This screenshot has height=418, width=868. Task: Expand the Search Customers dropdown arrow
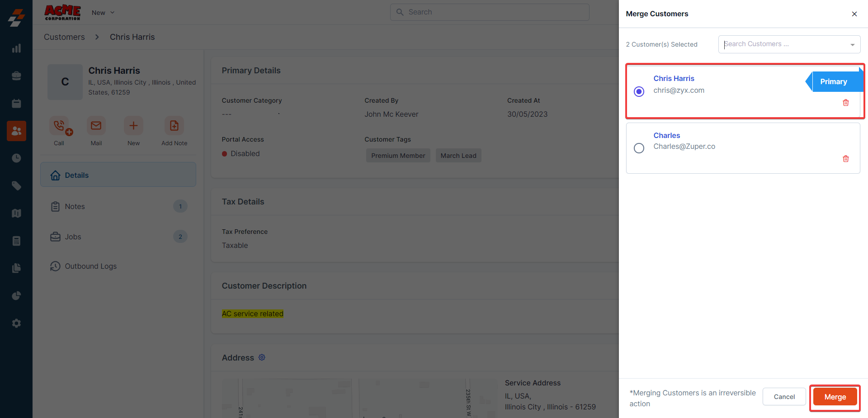[852, 44]
